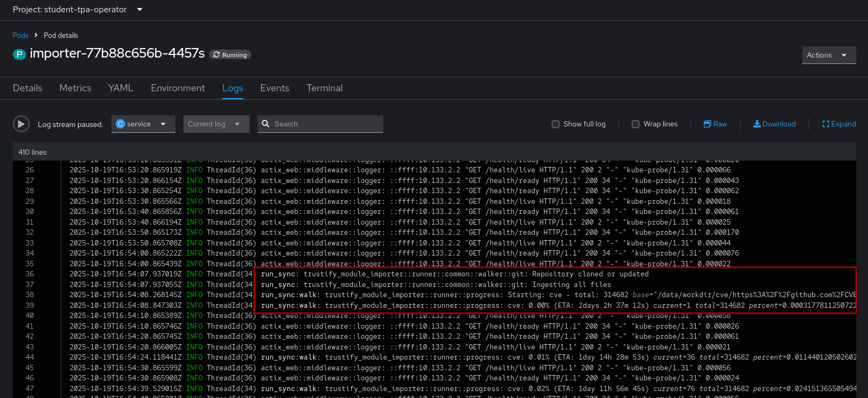The width and height of the screenshot is (868, 398).
Task: Click log line 47 'cve: 0.02%' progress entry
Action: point(558,388)
